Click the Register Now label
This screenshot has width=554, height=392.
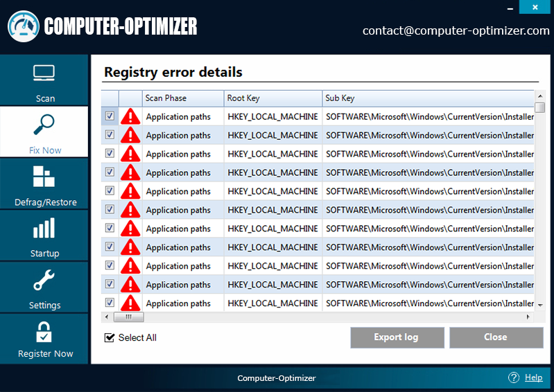coord(45,353)
